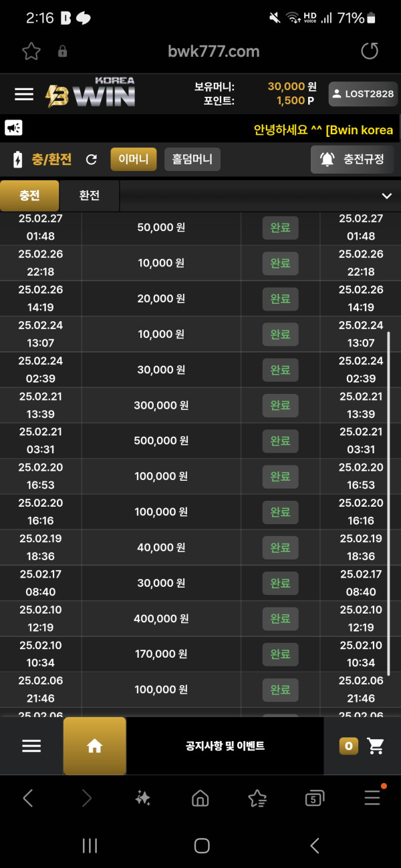
Task: Open the LOST2828 account menu
Action: [363, 94]
